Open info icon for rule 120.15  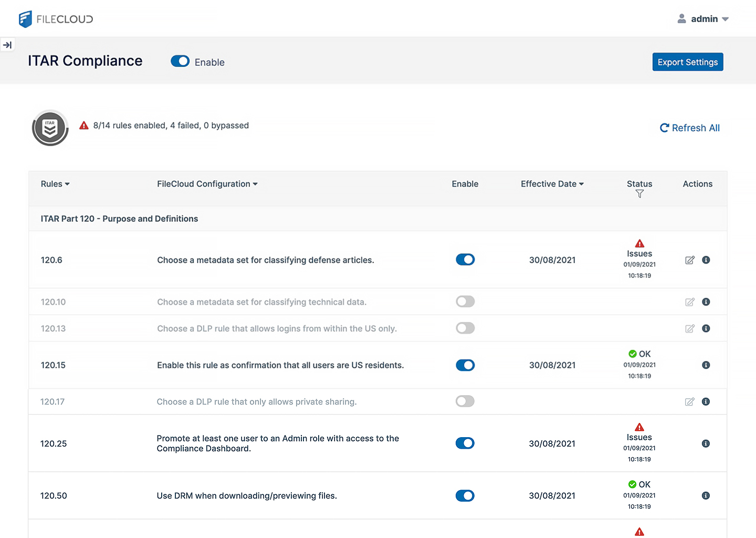pyautogui.click(x=706, y=365)
